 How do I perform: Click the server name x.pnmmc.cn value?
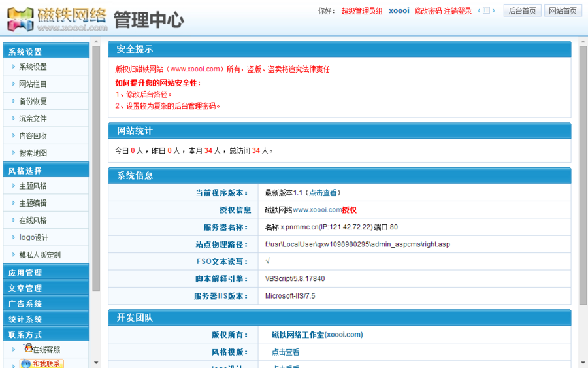[x=331, y=227]
